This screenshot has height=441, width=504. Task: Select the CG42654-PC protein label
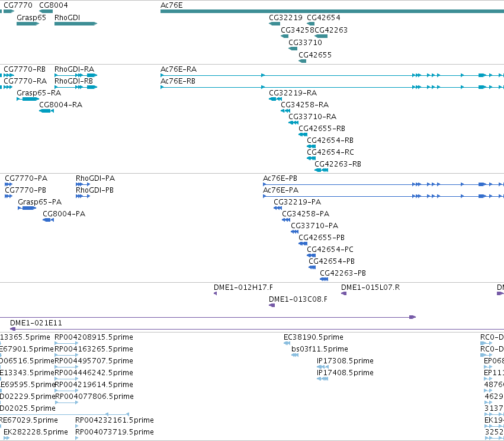pyautogui.click(x=330, y=250)
